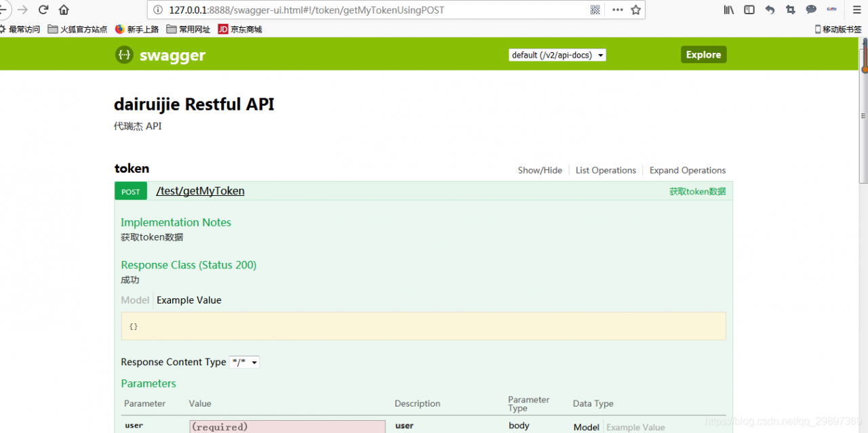868x433 pixels.
Task: Click the Description column header
Action: click(417, 403)
